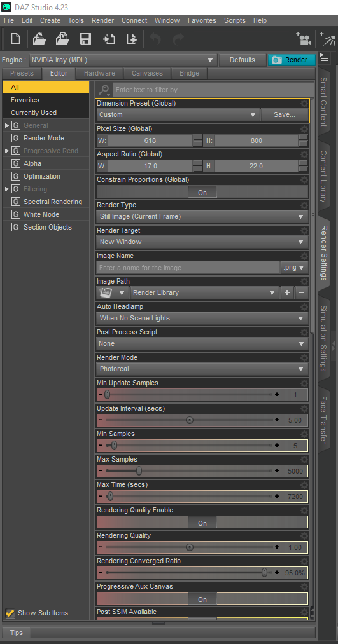Click the gear icon for Pixel Size
The height and width of the screenshot is (644, 338).
tap(304, 129)
